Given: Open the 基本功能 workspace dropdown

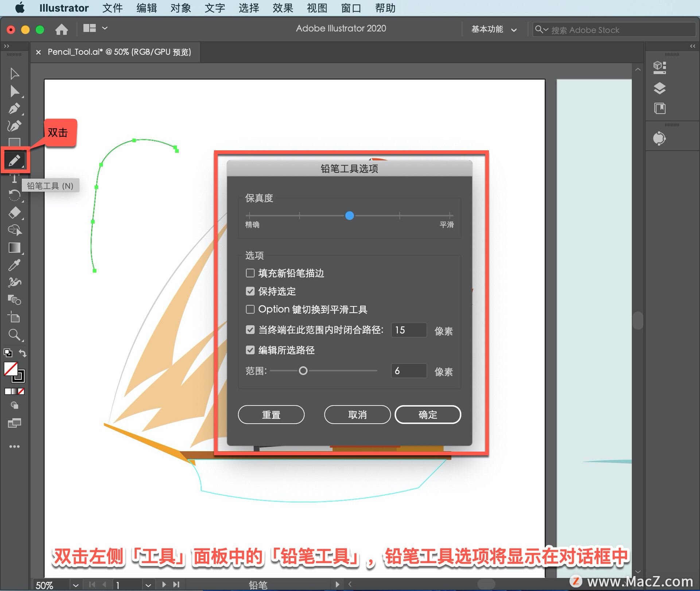Looking at the screenshot, I should pos(494,29).
